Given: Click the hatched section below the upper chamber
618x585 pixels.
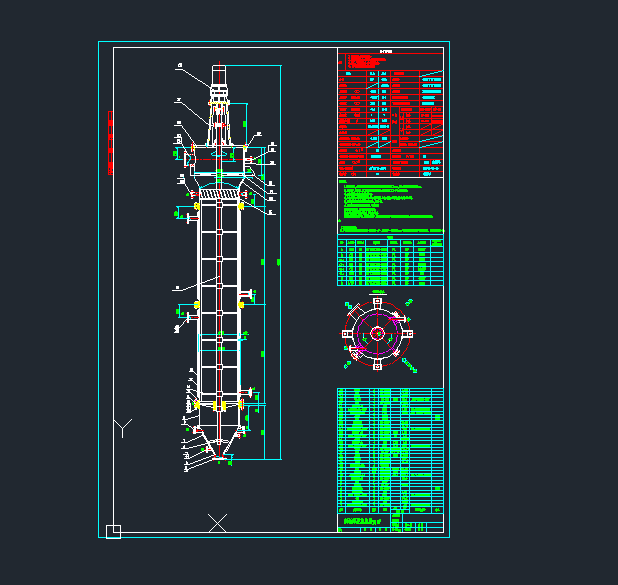Looking at the screenshot, I should click(x=220, y=194).
